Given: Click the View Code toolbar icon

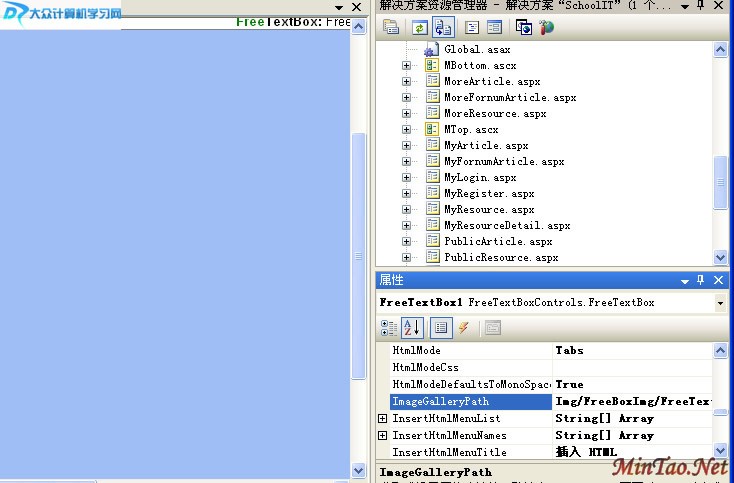Looking at the screenshot, I should coord(472,27).
